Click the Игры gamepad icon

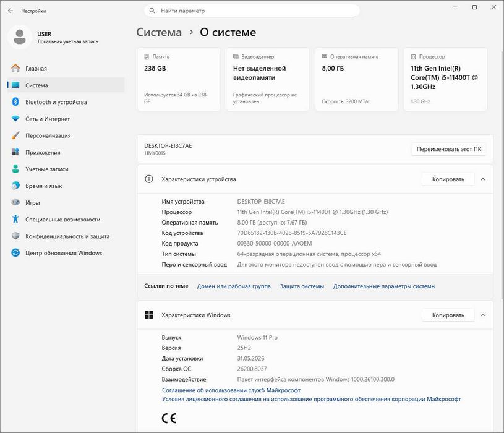click(15, 202)
